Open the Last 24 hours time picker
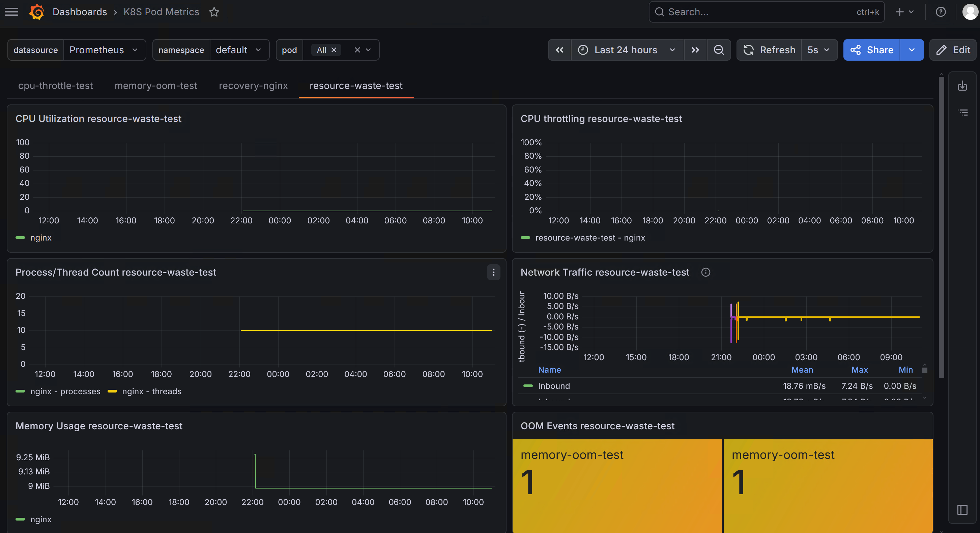The width and height of the screenshot is (980, 533). (x=627, y=50)
